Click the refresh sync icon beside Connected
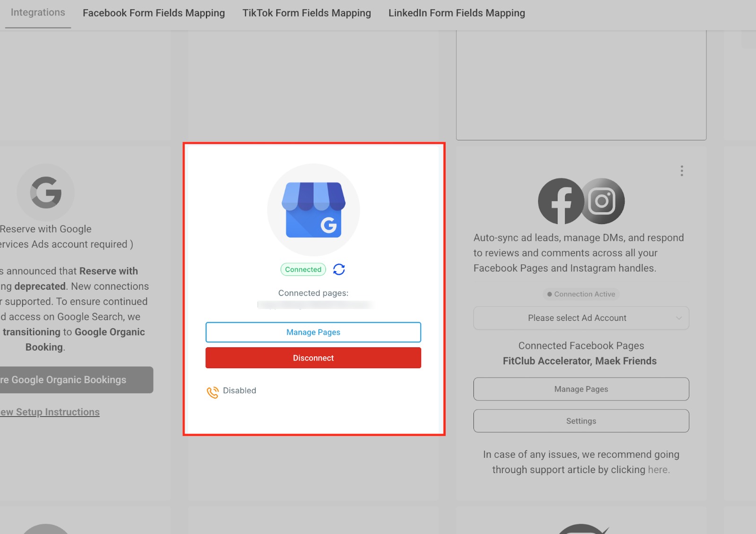 pos(339,269)
